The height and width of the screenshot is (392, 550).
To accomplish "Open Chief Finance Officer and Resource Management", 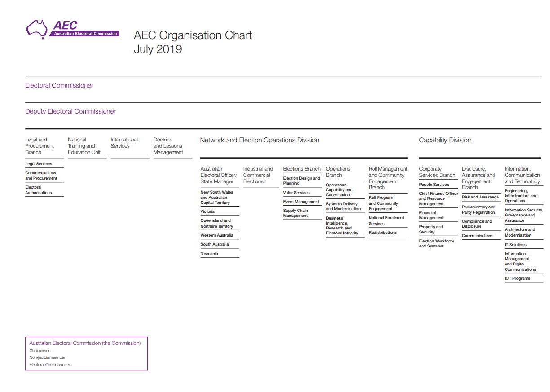I will pos(438,198).
